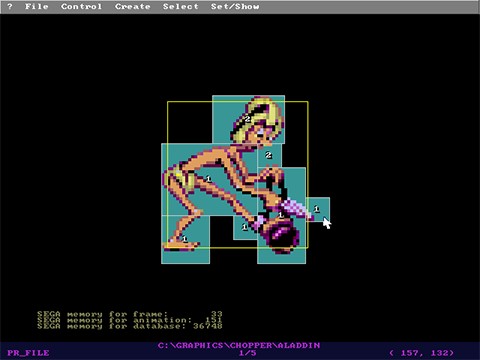The image size is (480, 360).
Task: Select the front foot tile labeled 1
Action: coord(185,239)
